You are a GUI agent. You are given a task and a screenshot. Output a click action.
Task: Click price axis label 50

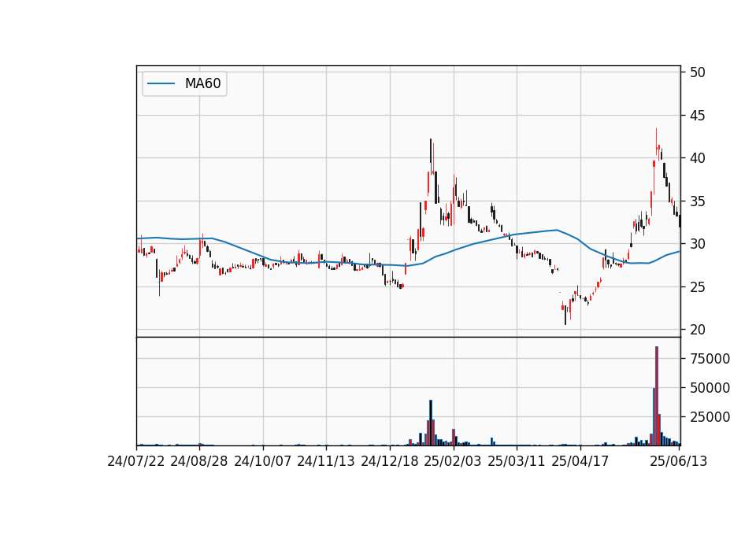click(697, 72)
